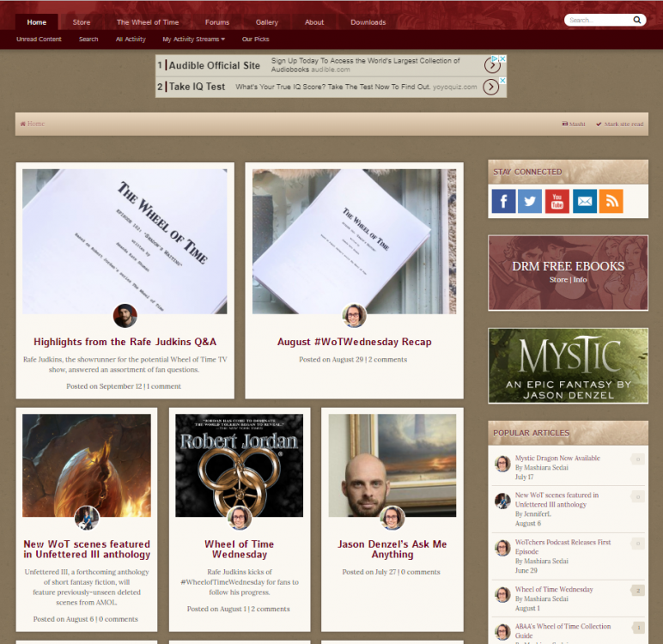Click 'By JenniferL' in Popular Articles
The width and height of the screenshot is (663, 644).
(x=533, y=513)
